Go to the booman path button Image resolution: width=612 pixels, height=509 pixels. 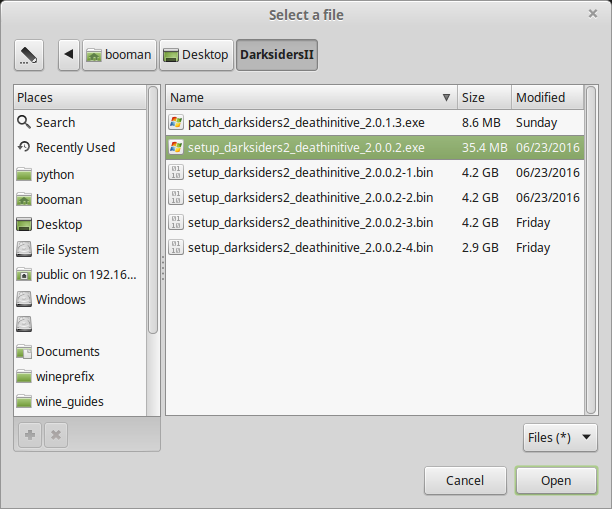tap(119, 55)
